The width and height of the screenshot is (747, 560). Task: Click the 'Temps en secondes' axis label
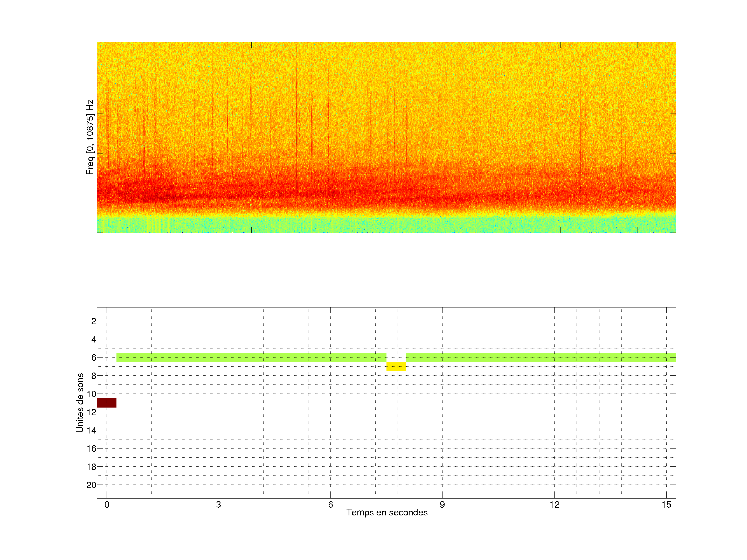(x=387, y=512)
